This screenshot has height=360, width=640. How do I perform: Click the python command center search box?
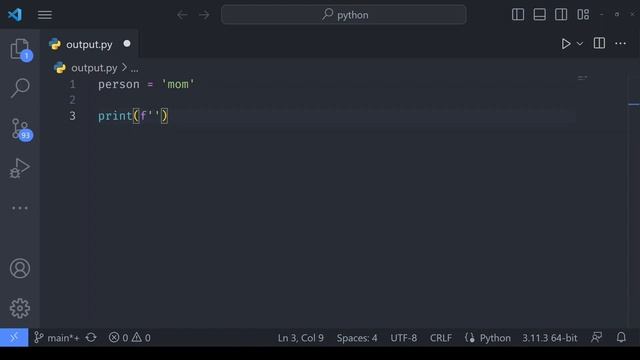[344, 15]
